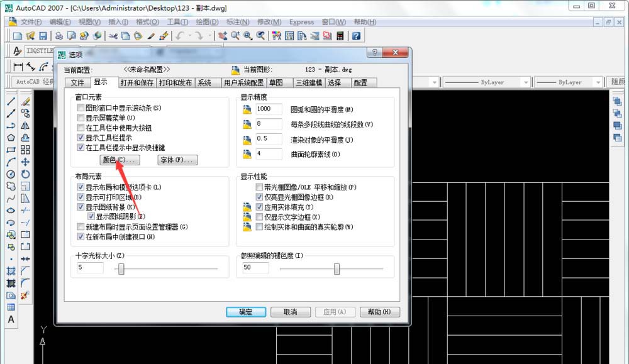Click the Linear dimension icon
629x364 pixels.
18,66
